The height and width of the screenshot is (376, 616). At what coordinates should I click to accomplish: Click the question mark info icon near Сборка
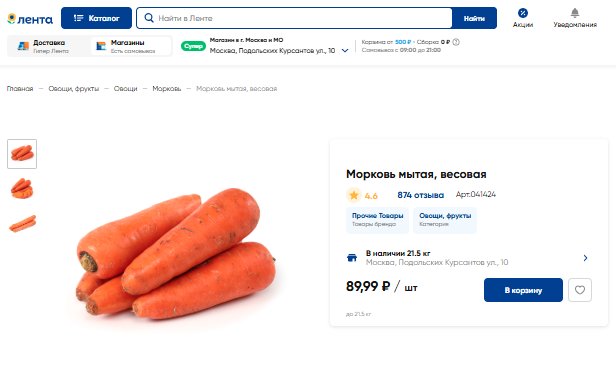coord(456,42)
